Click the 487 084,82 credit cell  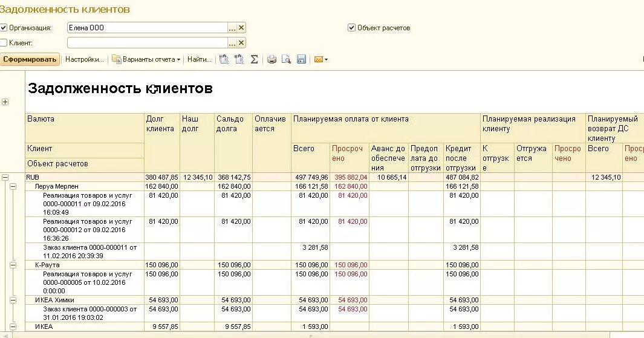tap(462, 177)
